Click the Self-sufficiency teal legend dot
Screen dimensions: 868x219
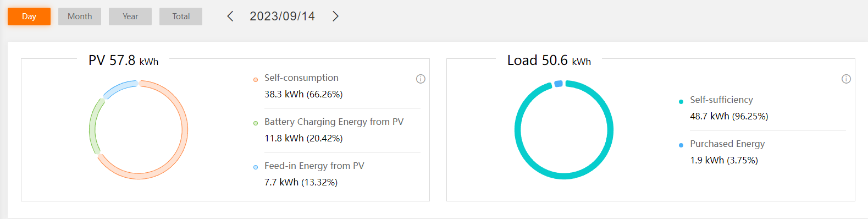(x=681, y=102)
